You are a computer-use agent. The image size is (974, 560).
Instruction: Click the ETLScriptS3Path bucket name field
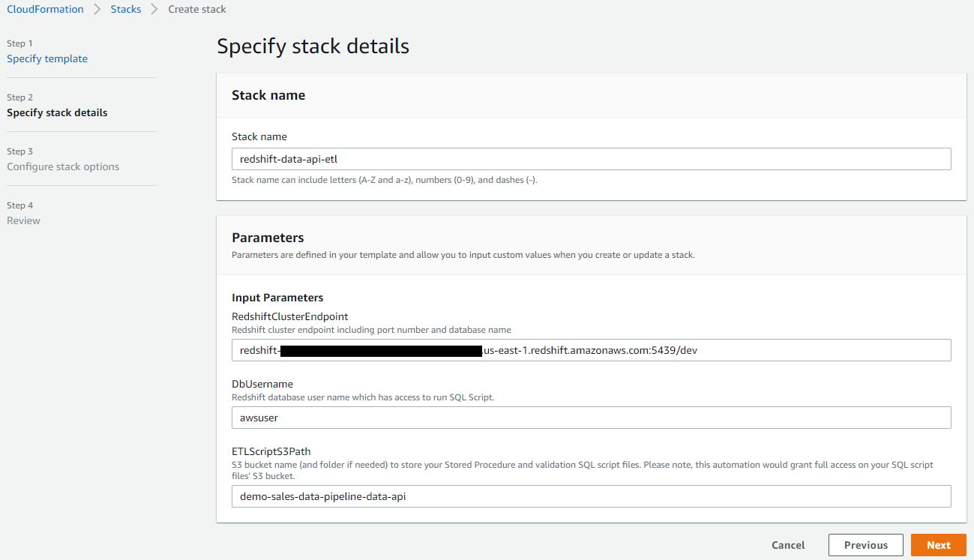coord(591,496)
